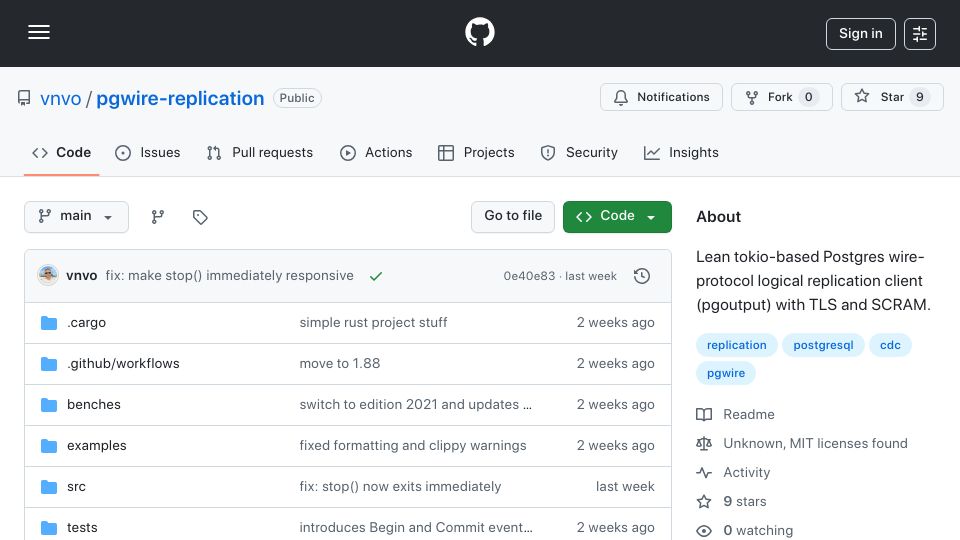Viewport: 960px width, 540px height.
Task: Open the examples folder
Action: [97, 446]
